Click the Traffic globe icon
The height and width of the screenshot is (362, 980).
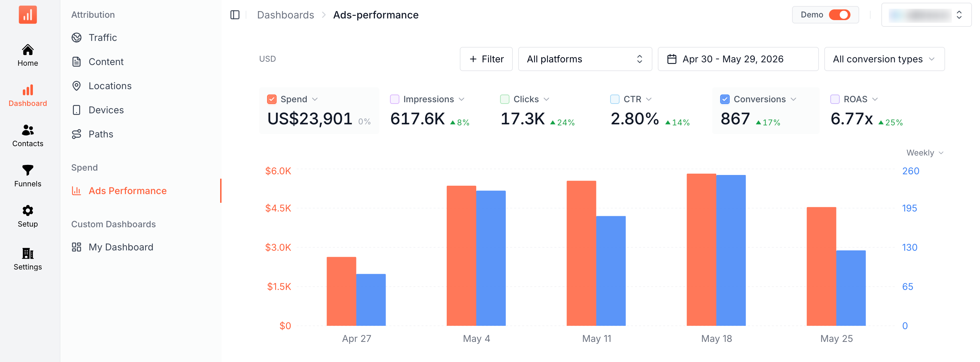coord(77,38)
